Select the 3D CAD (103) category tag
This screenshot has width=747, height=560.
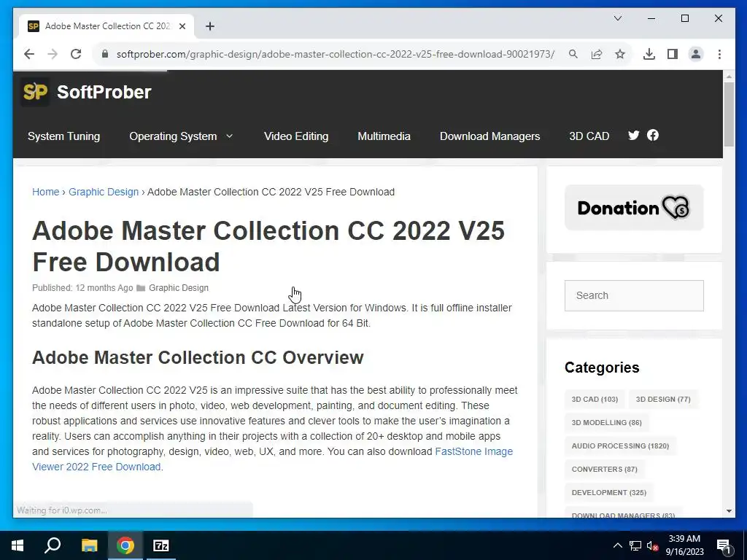tap(595, 399)
